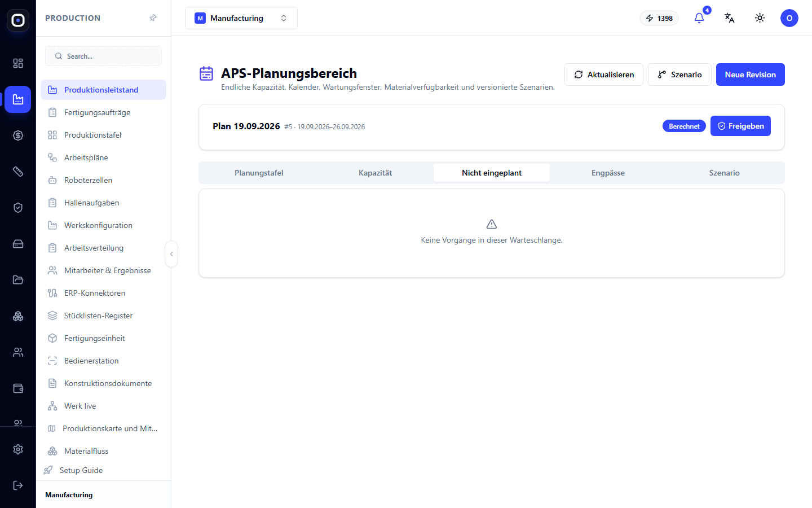The height and width of the screenshot is (508, 812).
Task: Open the dashboard grid icon in the left rail
Action: tap(18, 63)
